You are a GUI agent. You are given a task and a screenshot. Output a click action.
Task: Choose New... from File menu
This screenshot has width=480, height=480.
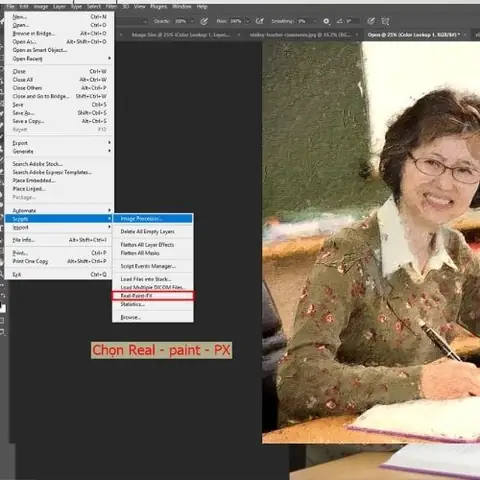pyautogui.click(x=60, y=17)
